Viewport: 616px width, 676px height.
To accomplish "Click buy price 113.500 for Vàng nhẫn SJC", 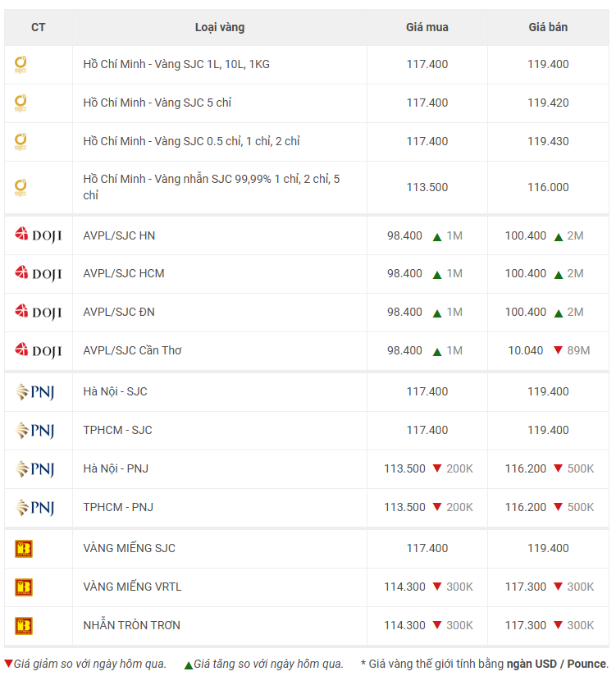I will pyautogui.click(x=427, y=188).
